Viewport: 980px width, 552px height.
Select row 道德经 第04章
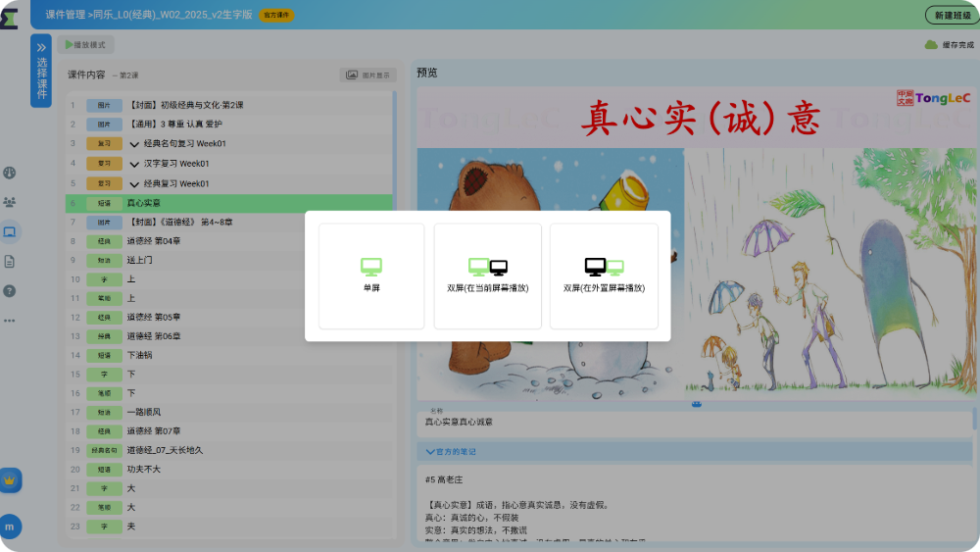coord(228,240)
